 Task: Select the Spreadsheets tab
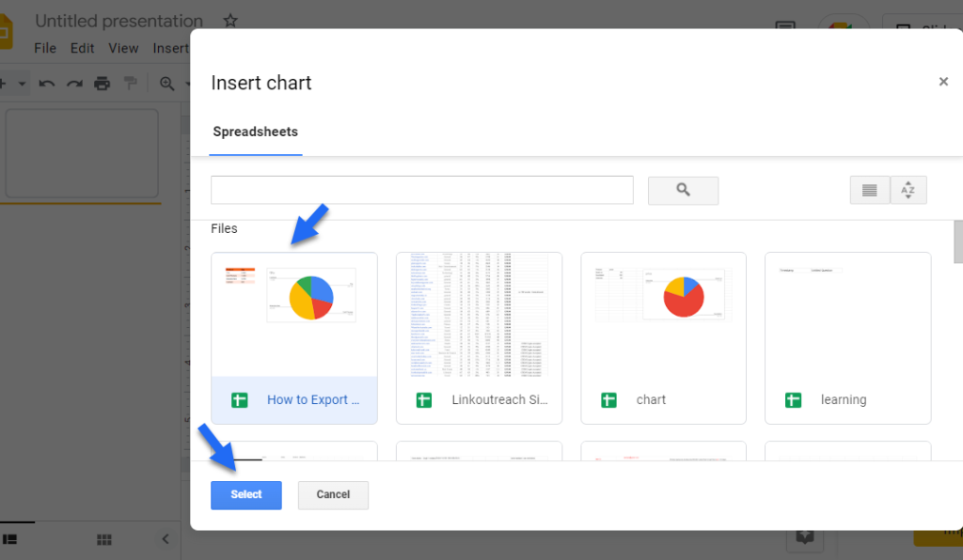(256, 132)
